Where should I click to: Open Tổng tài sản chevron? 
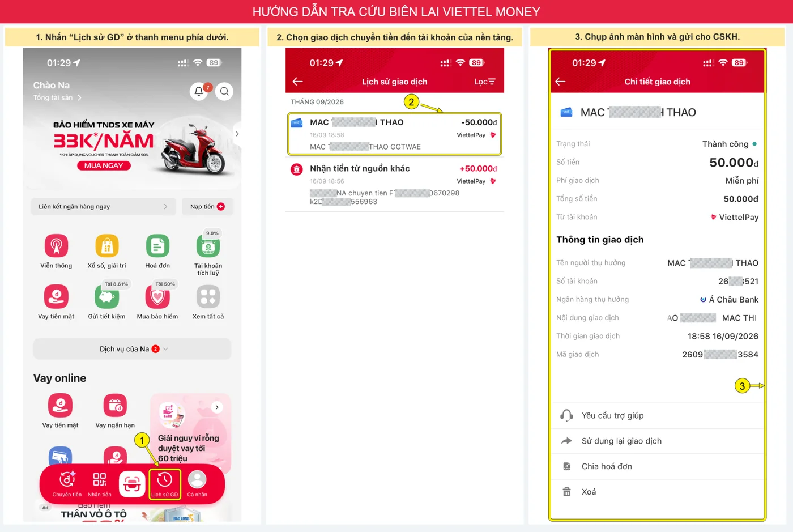click(79, 97)
